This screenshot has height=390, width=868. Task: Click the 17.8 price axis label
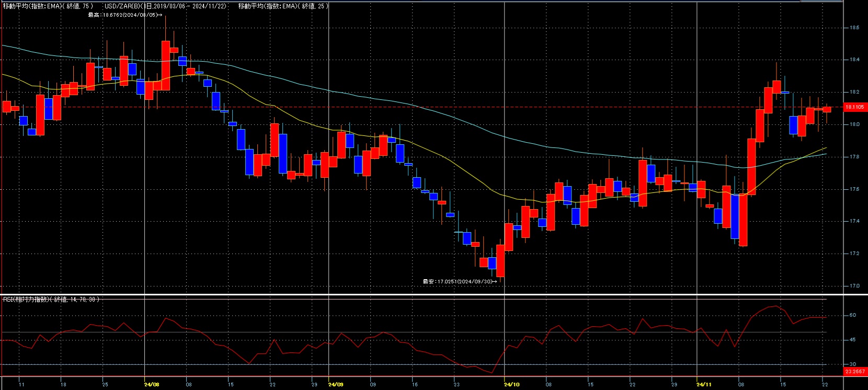coord(854,157)
